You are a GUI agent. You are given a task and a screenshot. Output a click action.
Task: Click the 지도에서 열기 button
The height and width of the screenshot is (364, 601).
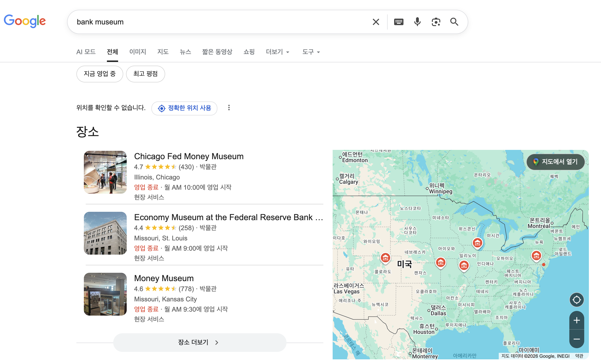click(x=555, y=162)
